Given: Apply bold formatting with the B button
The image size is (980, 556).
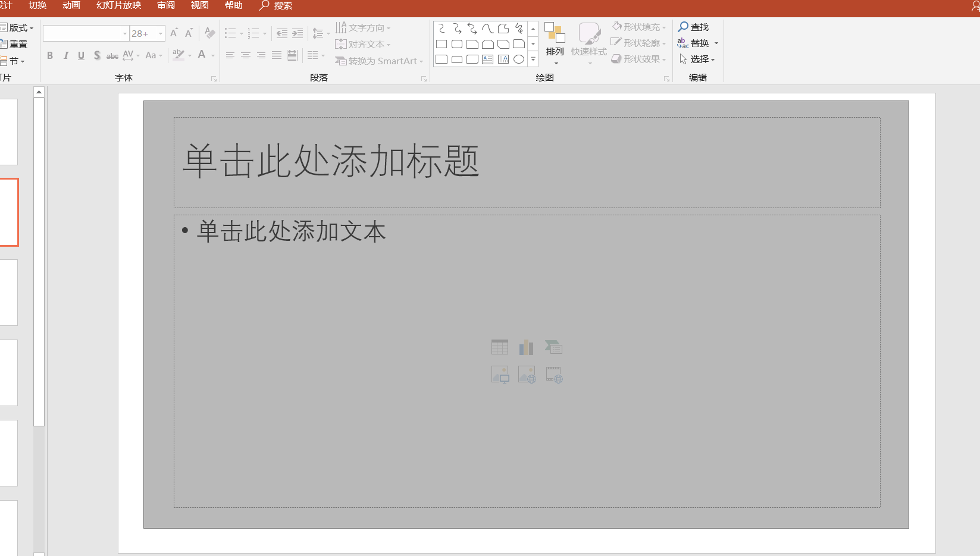Looking at the screenshot, I should pyautogui.click(x=50, y=55).
